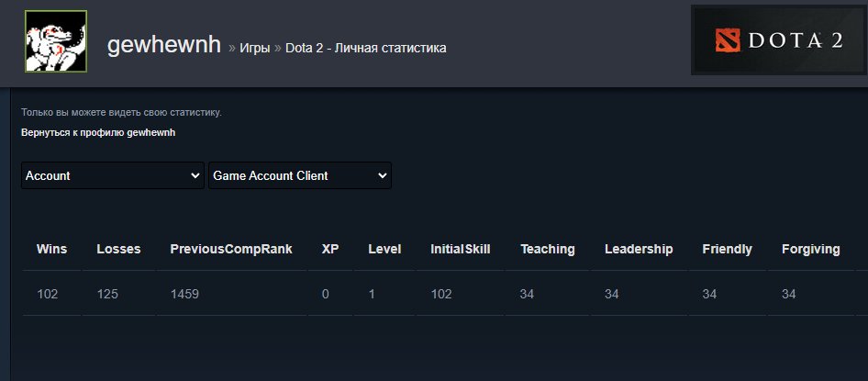Select the Leadership value 34
Screen dimensions: 868x381
coord(612,294)
